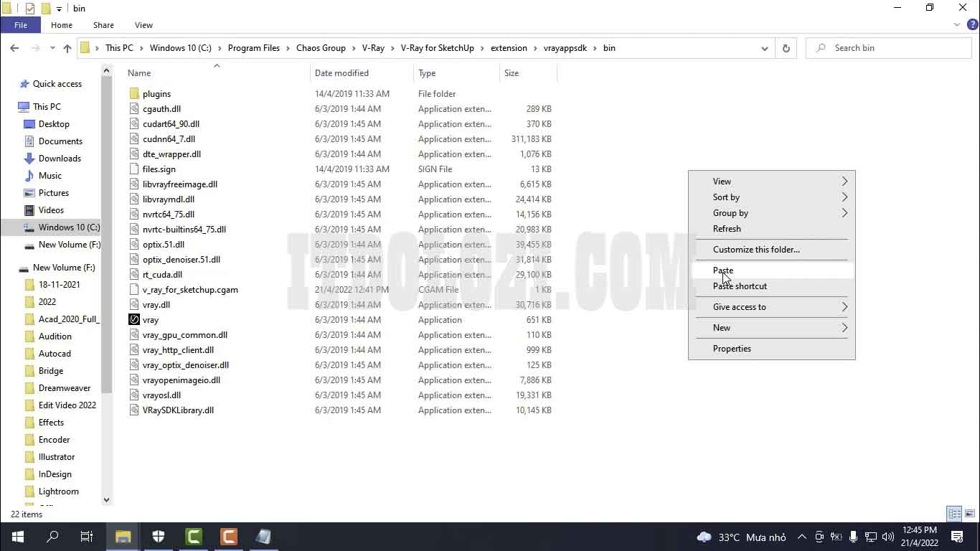This screenshot has height=551, width=980.
Task: Switch to large icons view in status bar
Action: [x=970, y=514]
